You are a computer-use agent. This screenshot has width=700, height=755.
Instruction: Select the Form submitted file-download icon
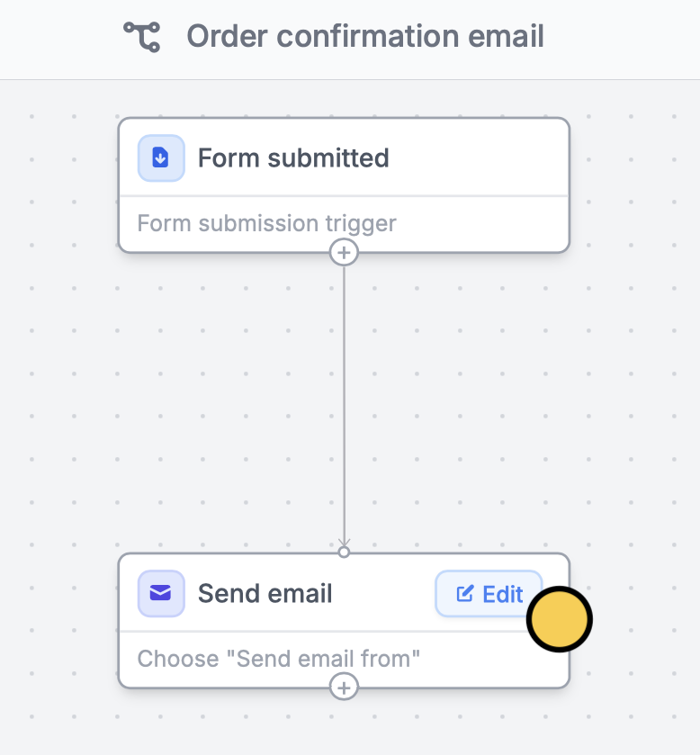click(161, 158)
